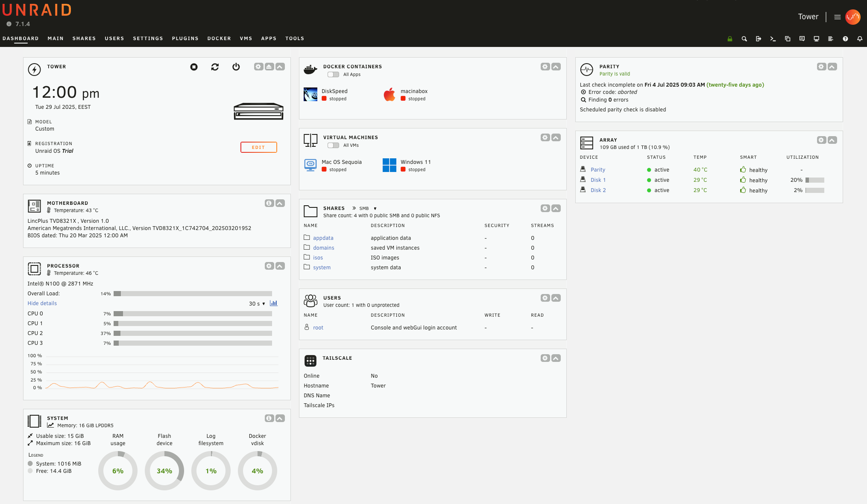The image size is (867, 504).
Task: Toggle the All VMs switch
Action: pyautogui.click(x=333, y=146)
